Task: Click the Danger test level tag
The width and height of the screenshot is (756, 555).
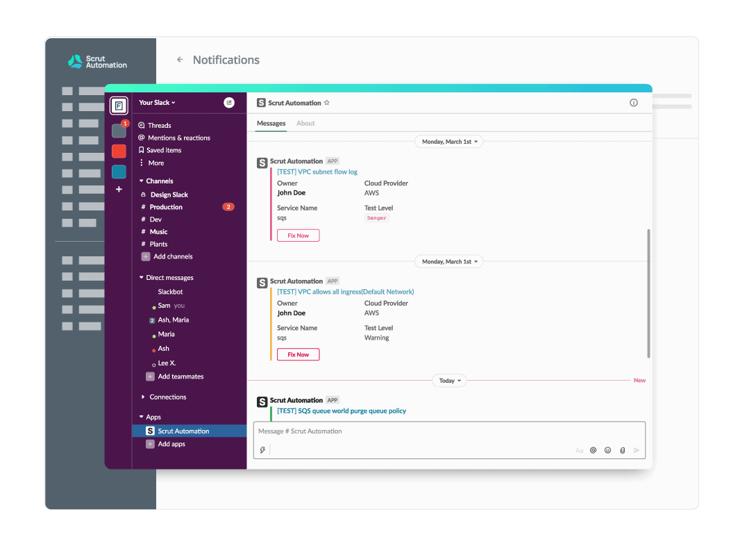Action: click(x=376, y=218)
